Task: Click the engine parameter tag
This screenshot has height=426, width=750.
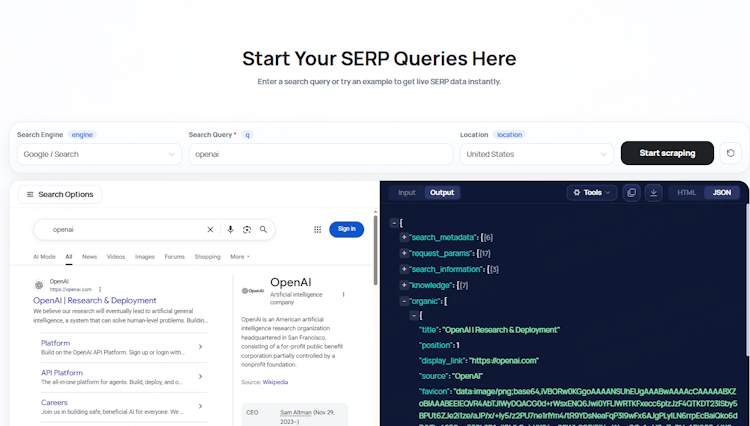Action: pyautogui.click(x=82, y=135)
